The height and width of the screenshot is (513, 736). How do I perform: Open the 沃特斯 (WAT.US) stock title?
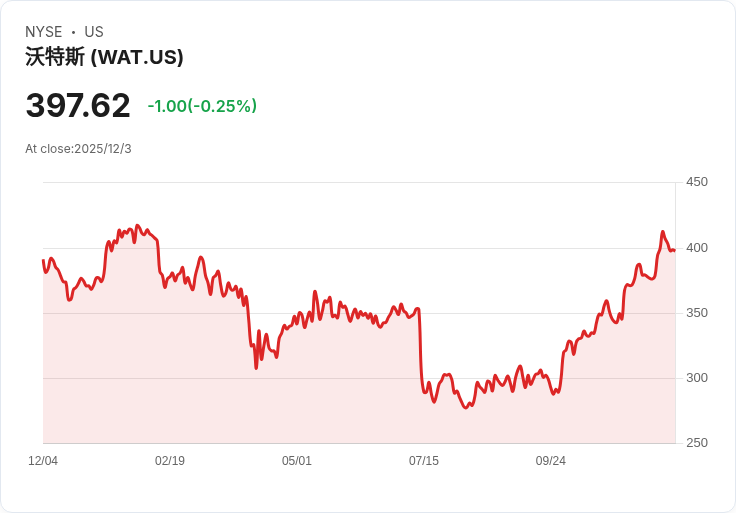tap(104, 57)
